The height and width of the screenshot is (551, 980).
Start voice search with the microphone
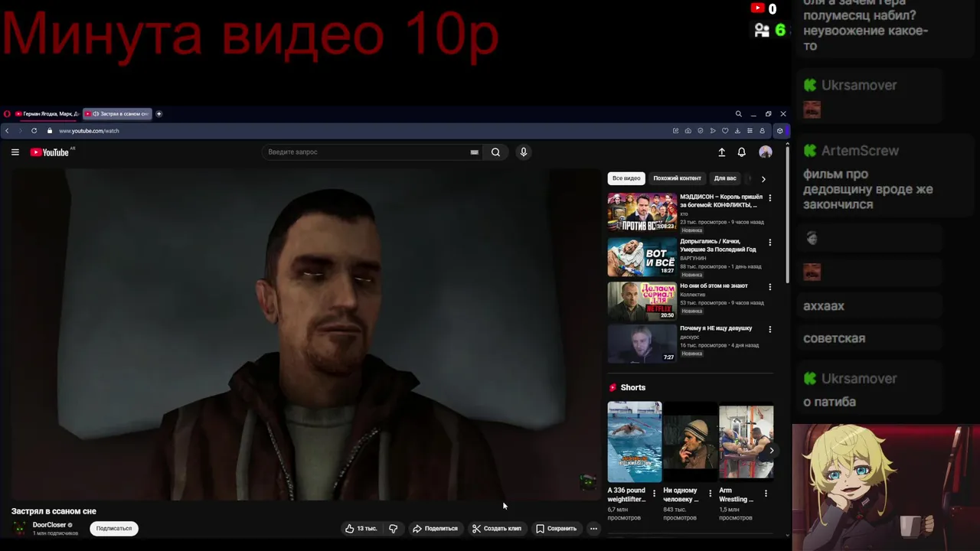coord(524,152)
